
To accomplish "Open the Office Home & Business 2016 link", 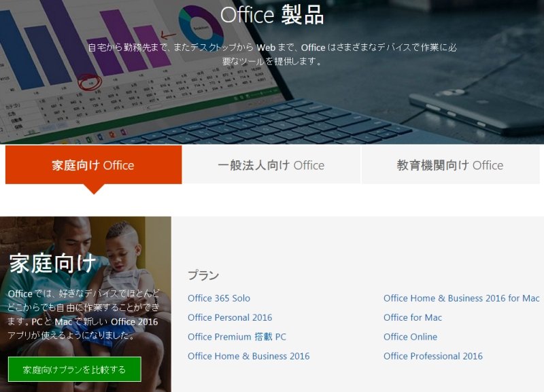I will pyautogui.click(x=249, y=356).
